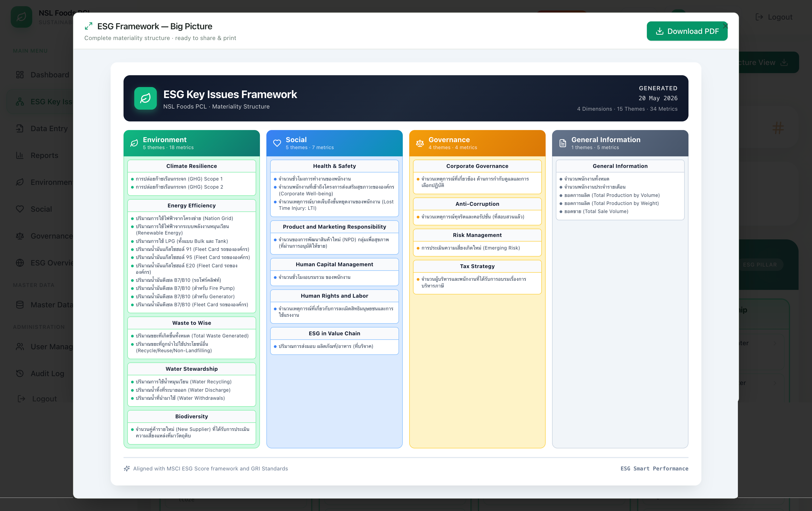Click the scales icon in the Governance header
This screenshot has height=511, width=812.
(420, 143)
